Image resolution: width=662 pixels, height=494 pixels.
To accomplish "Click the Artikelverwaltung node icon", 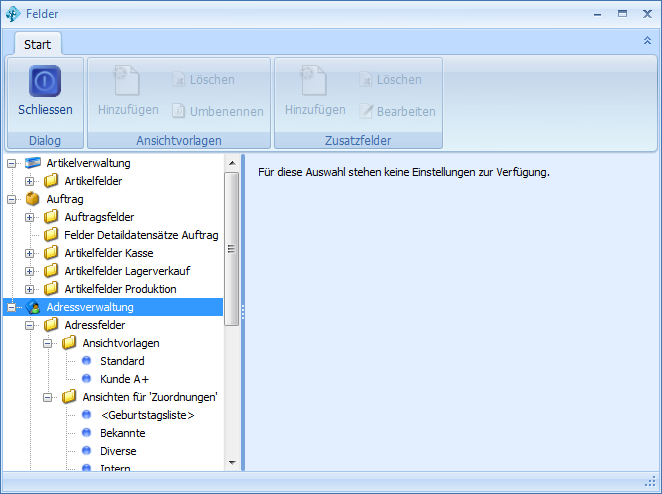I will [x=33, y=163].
